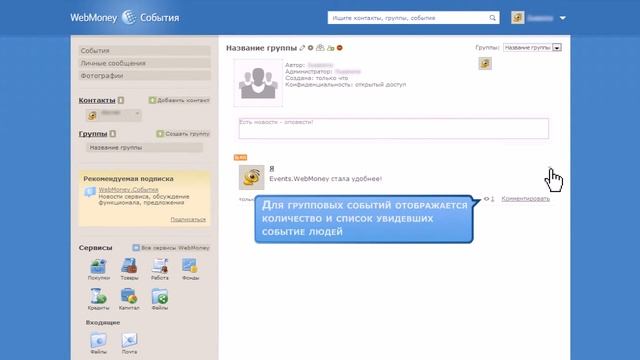
Task: Click the Контакты heading link
Action: coord(97,100)
